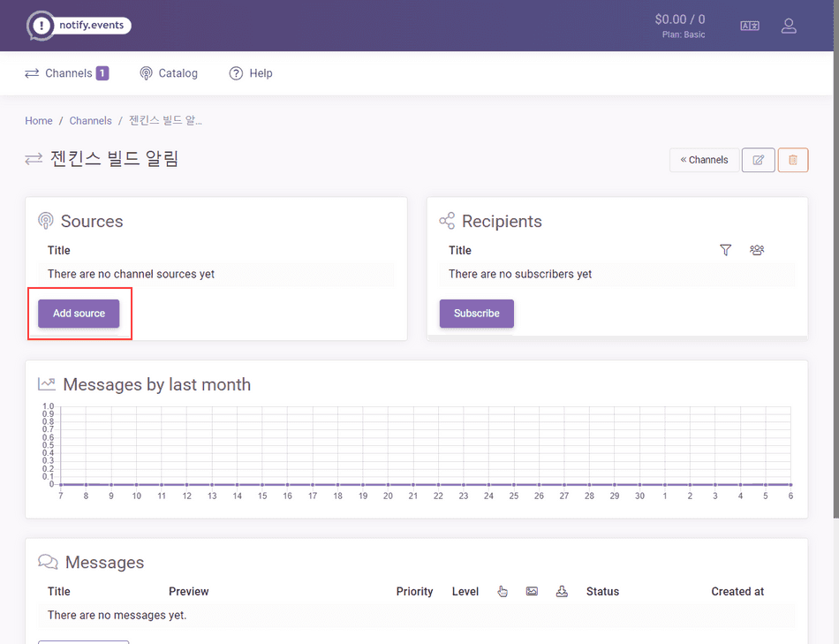Viewport: 839px width, 644px height.
Task: Open the user profile icon
Action: (x=789, y=26)
